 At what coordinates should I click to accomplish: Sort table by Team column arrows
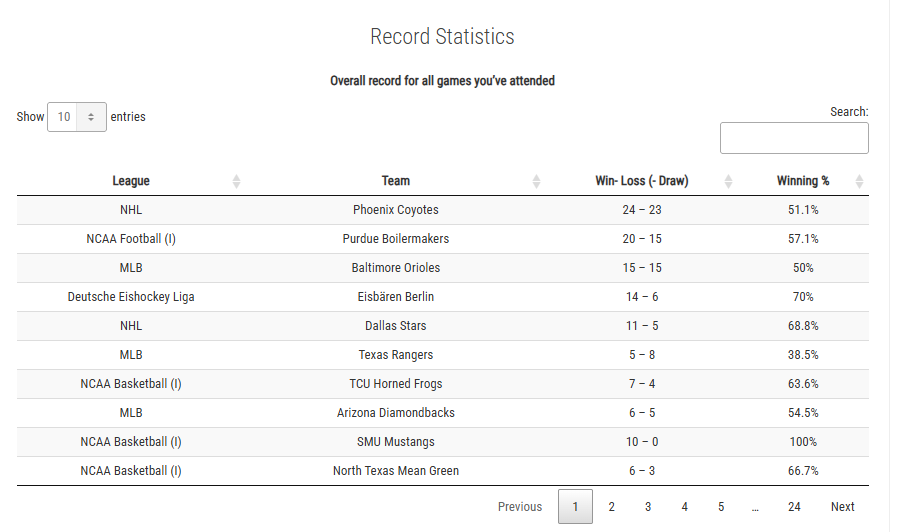[x=536, y=181]
